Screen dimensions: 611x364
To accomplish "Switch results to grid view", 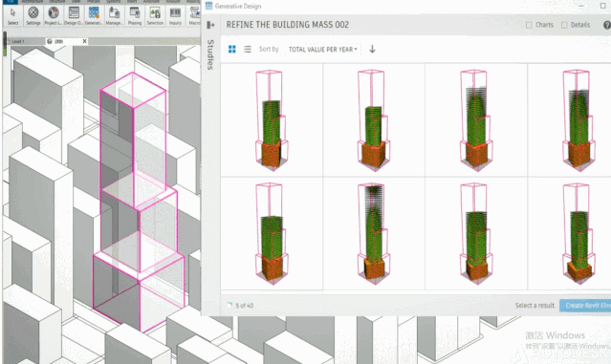I will point(231,49).
